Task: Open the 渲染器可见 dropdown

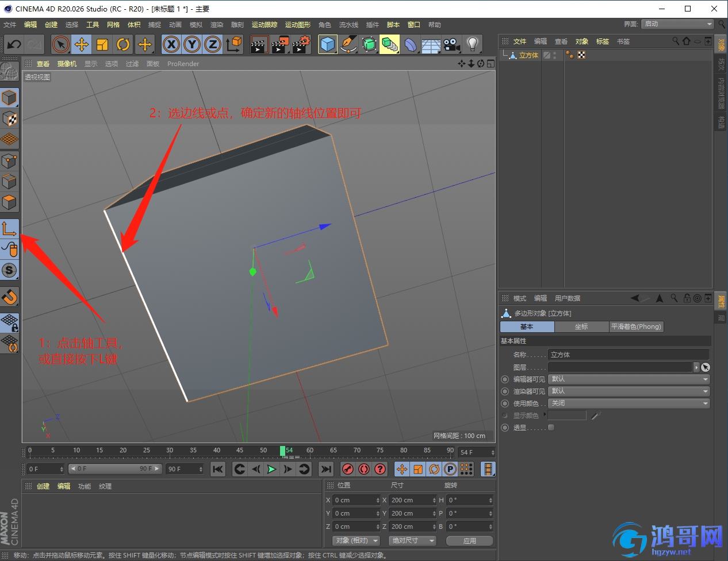Action: 629,391
